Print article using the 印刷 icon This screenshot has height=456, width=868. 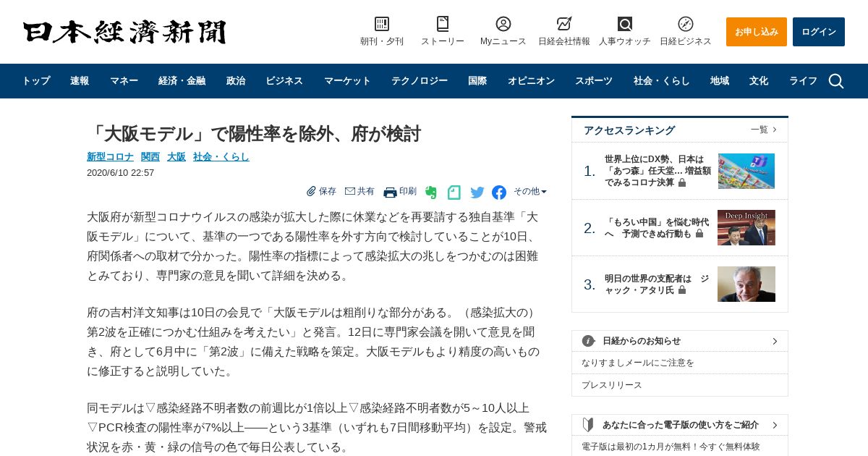click(x=390, y=192)
